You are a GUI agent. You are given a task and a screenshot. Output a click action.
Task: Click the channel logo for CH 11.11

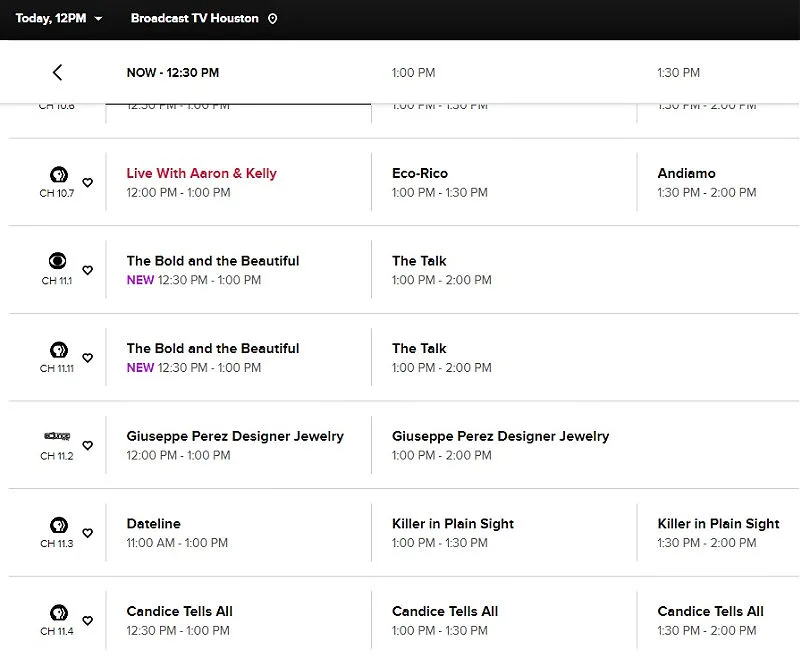tap(58, 350)
